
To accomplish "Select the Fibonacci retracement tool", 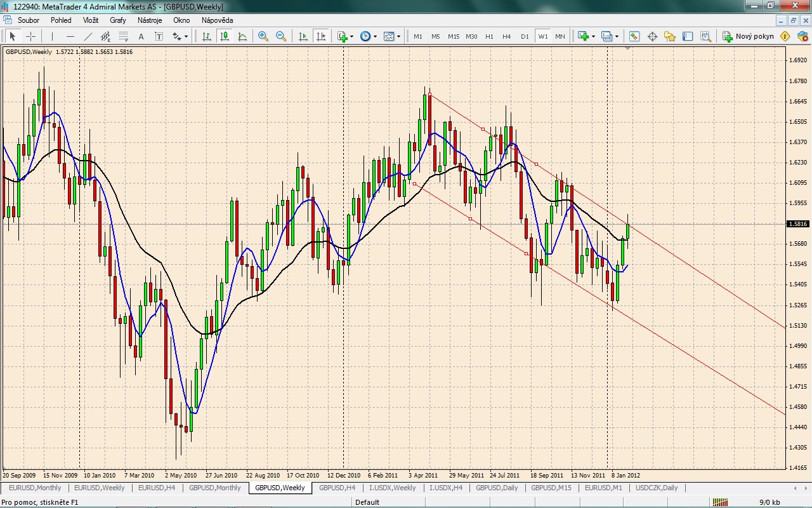I will coord(124,36).
